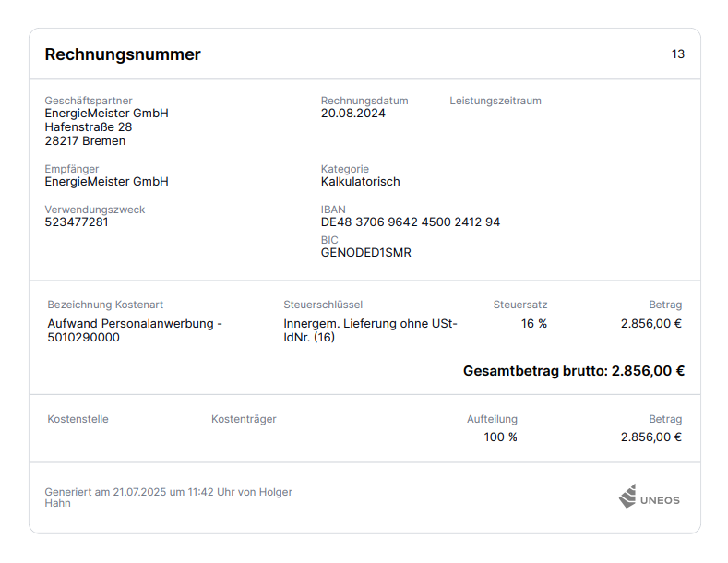728x563 pixels.
Task: Select the BIC code GENODED1SMR
Action: coord(366,252)
